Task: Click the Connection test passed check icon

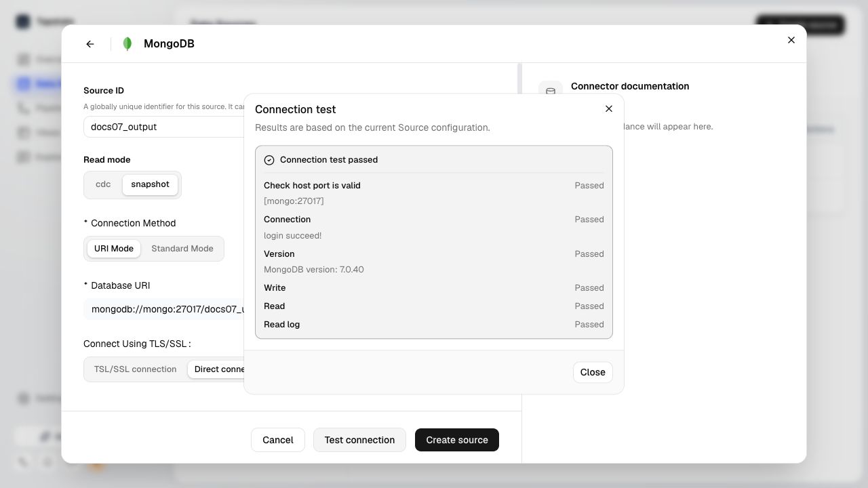Action: click(269, 160)
